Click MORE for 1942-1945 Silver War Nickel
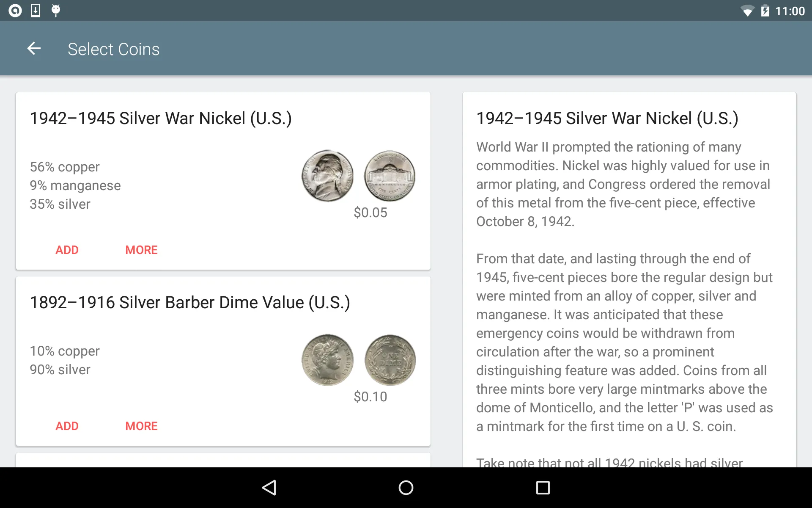 (x=141, y=250)
